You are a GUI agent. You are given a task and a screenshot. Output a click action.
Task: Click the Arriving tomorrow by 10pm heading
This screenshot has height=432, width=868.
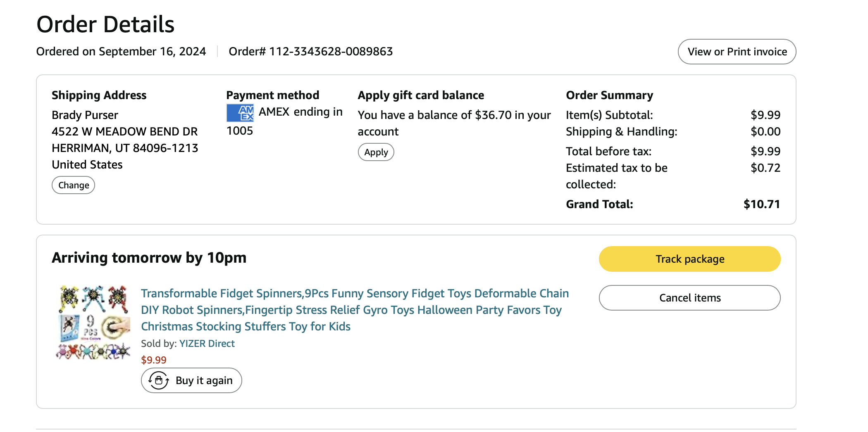(149, 258)
